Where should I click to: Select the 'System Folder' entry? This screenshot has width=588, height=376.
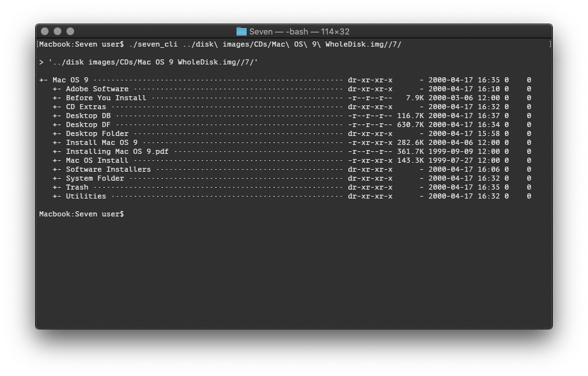point(95,178)
